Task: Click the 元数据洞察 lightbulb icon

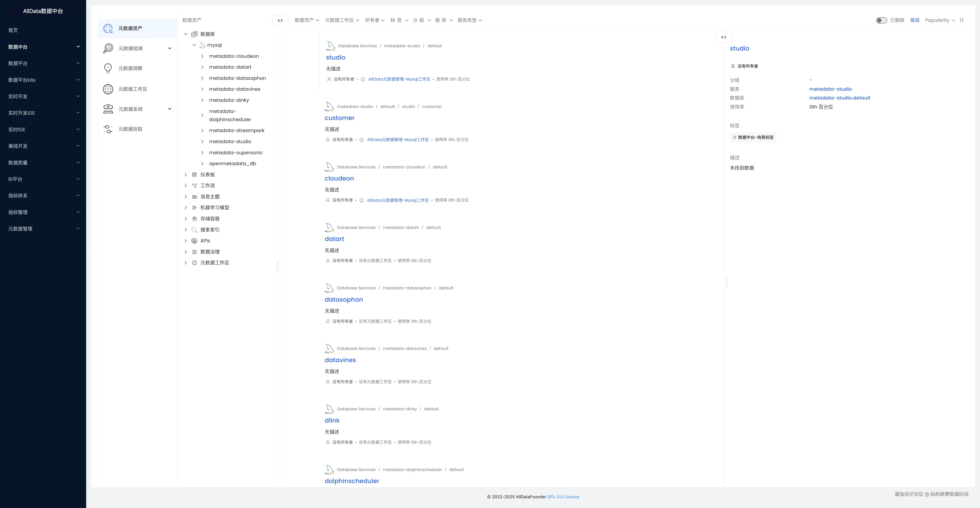Action: click(x=108, y=69)
